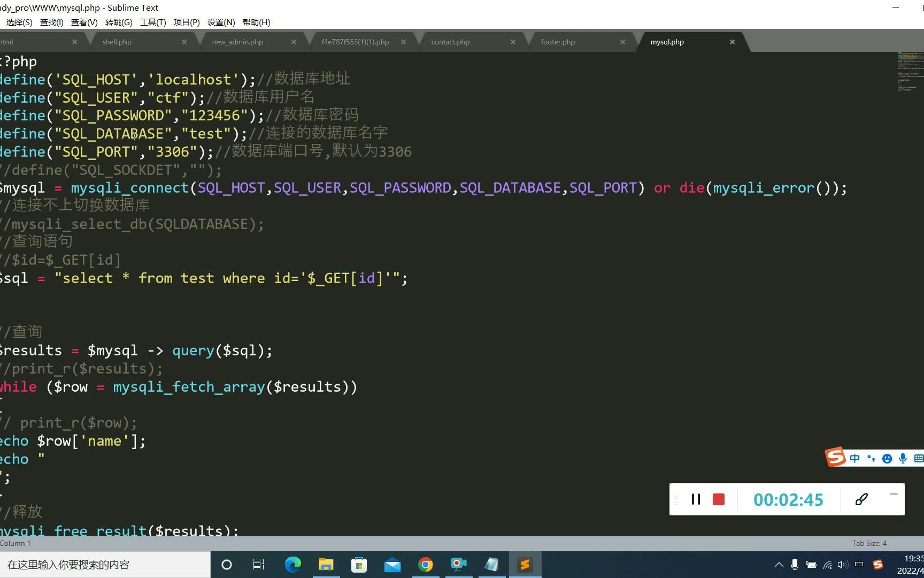Open the Mail app on taskbar

(x=392, y=565)
